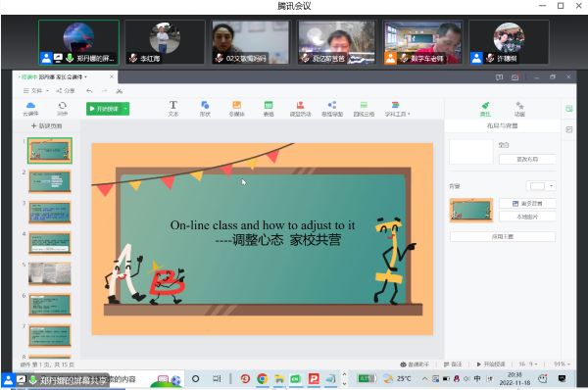Expand the subject tools (学科工具) dropdown
588x390 pixels.
click(397, 109)
